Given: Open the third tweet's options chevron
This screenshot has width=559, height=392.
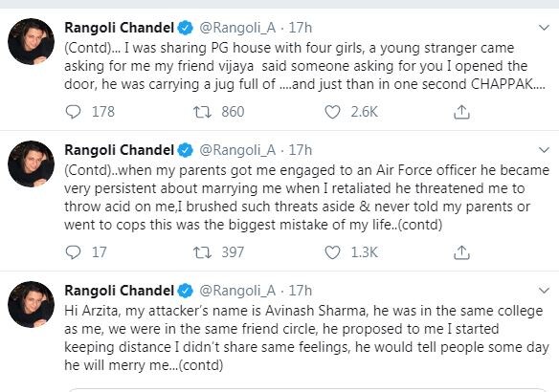Looking at the screenshot, I should click(x=544, y=291).
